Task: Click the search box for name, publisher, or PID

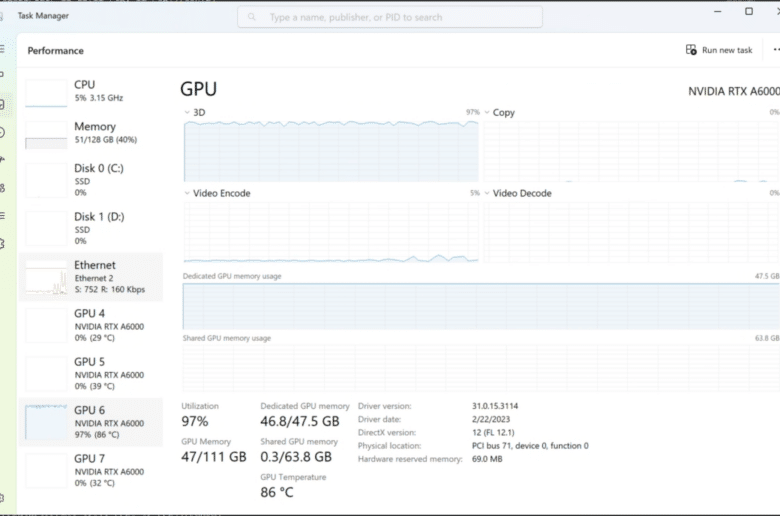Action: (x=390, y=17)
